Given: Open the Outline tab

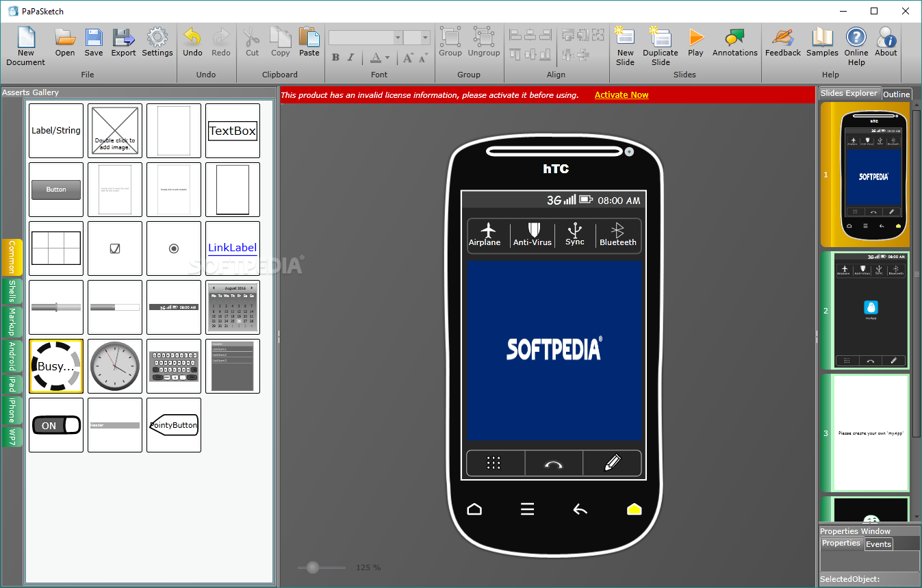Looking at the screenshot, I should coord(896,94).
